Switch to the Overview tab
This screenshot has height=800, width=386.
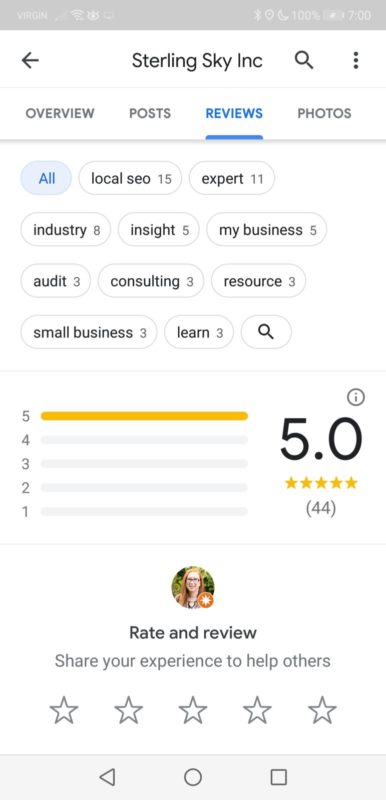[60, 113]
